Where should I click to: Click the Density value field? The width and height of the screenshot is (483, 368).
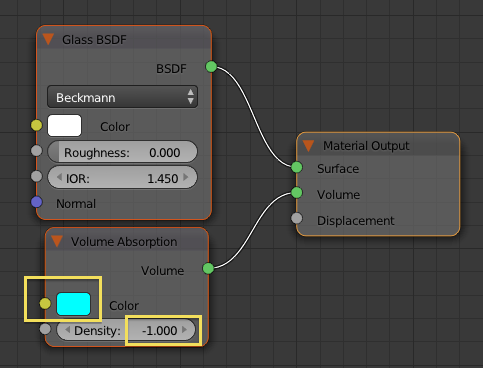tap(126, 330)
